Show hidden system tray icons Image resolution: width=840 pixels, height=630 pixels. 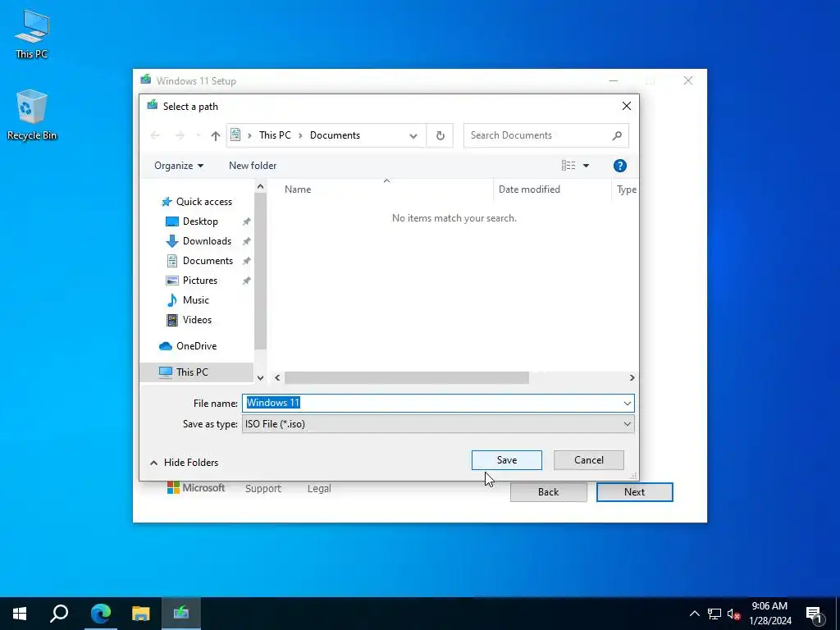[x=694, y=614]
